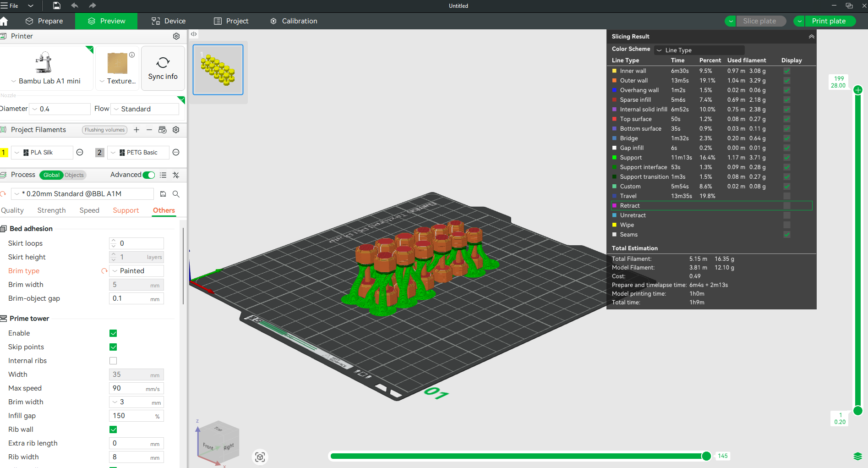Reset camera view icon near view cube
This screenshot has height=468, width=868.
(x=260, y=457)
